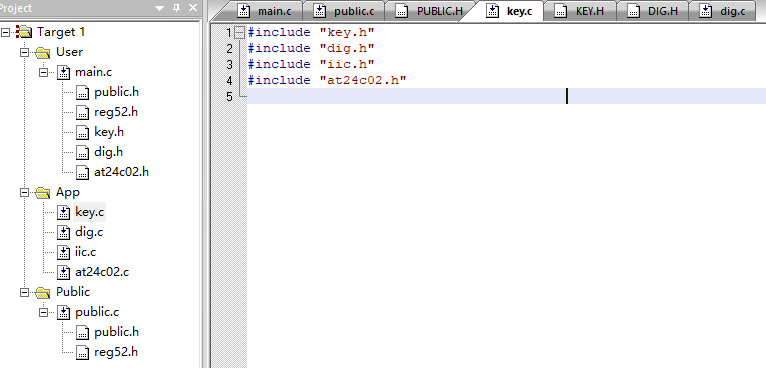The height and width of the screenshot is (368, 766).
Task: Collapse the Target 1 tree node
Action: (x=5, y=32)
